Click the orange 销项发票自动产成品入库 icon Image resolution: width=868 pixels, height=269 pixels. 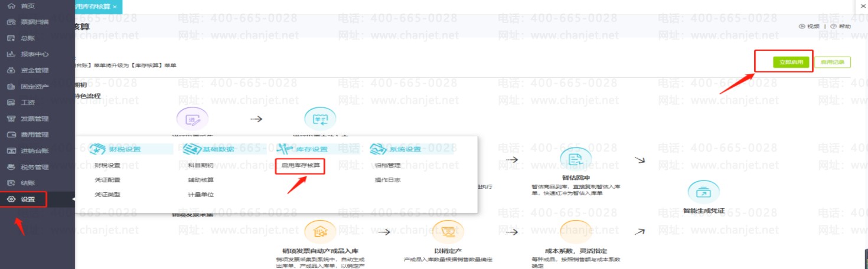(x=321, y=232)
